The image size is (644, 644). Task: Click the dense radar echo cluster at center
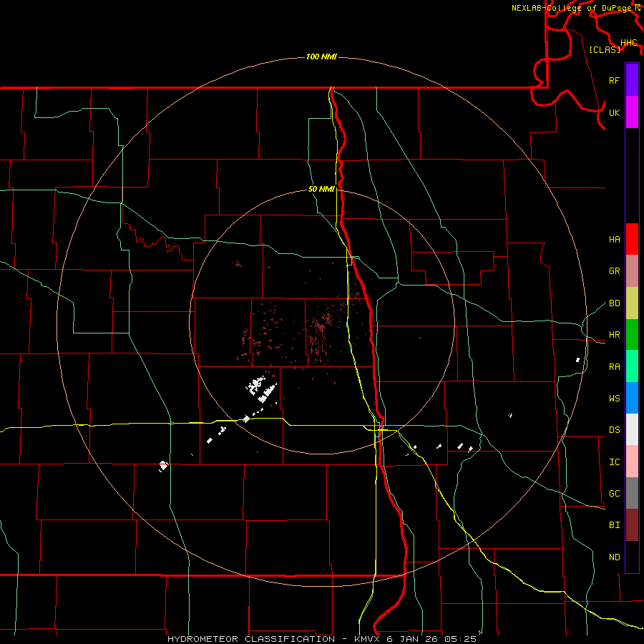coord(323,326)
